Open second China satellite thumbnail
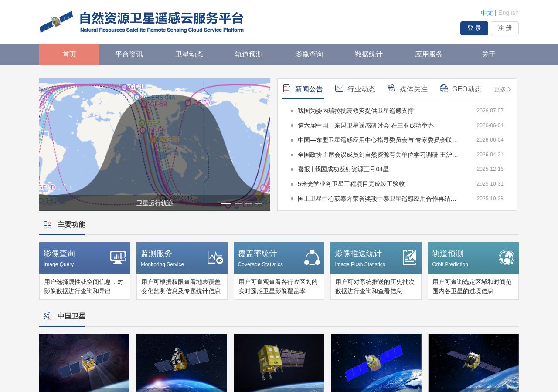The image size is (558, 392). point(182,363)
